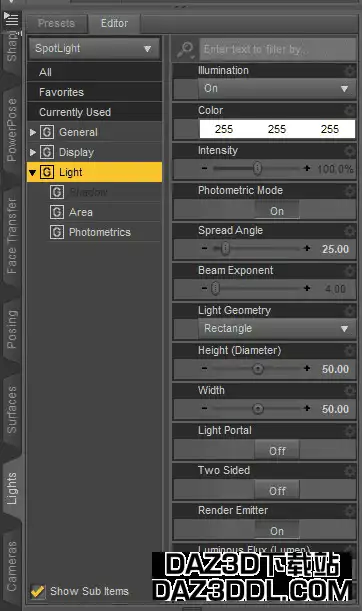Open gear settings for Render Emitter
Viewport: 362px width, 611px height.
(x=350, y=510)
